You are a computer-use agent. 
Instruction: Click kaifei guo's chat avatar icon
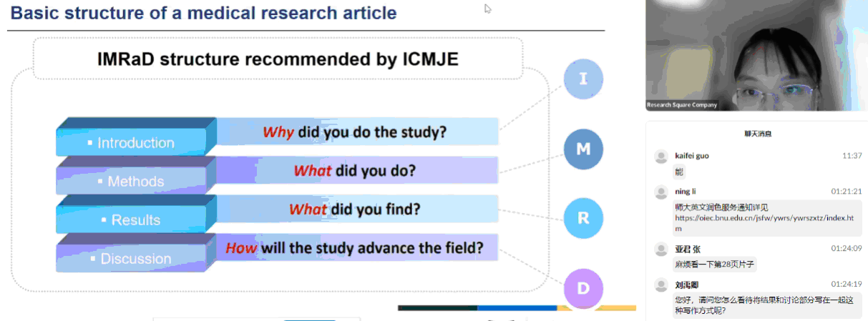(661, 156)
